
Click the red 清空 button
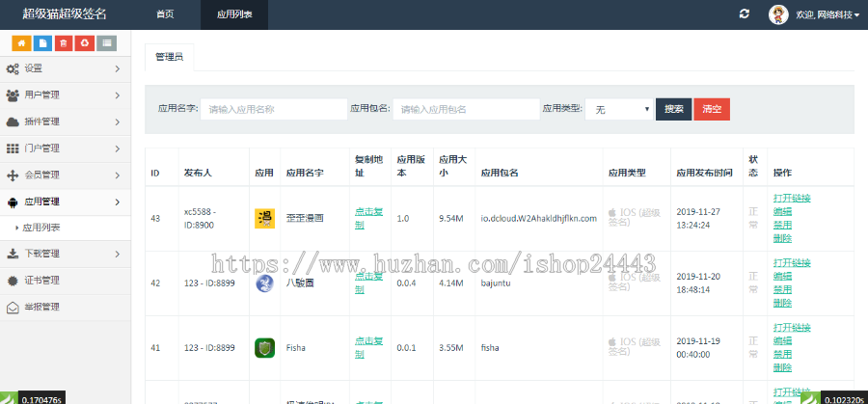tap(712, 109)
